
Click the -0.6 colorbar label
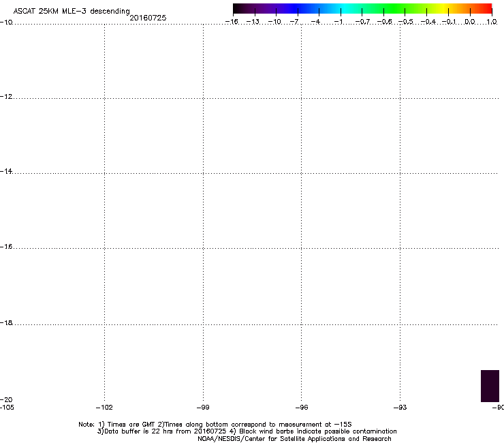click(x=384, y=22)
